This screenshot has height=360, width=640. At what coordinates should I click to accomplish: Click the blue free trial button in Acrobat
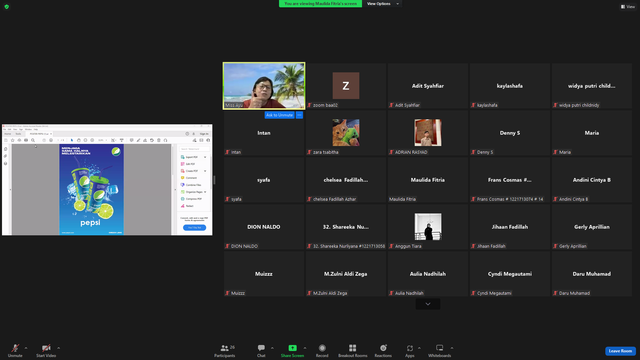194,228
